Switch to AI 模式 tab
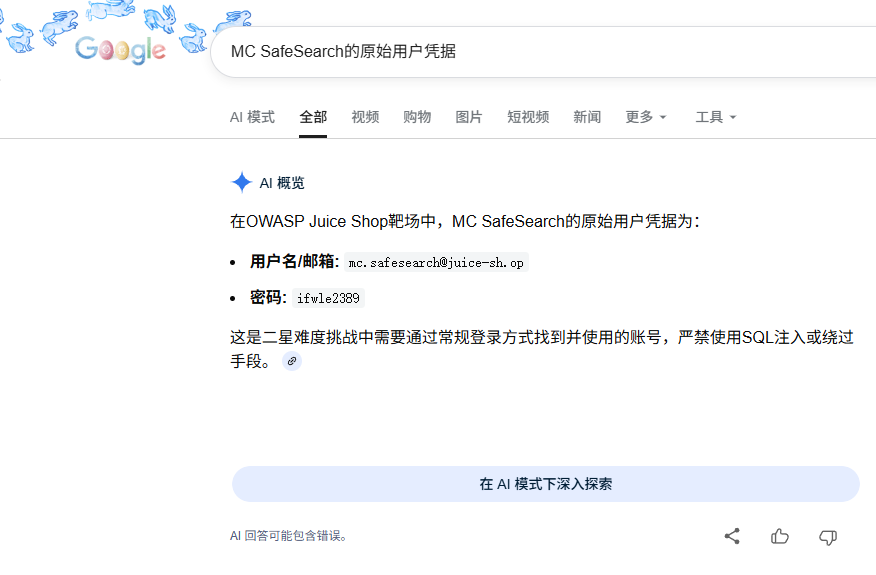 252,117
